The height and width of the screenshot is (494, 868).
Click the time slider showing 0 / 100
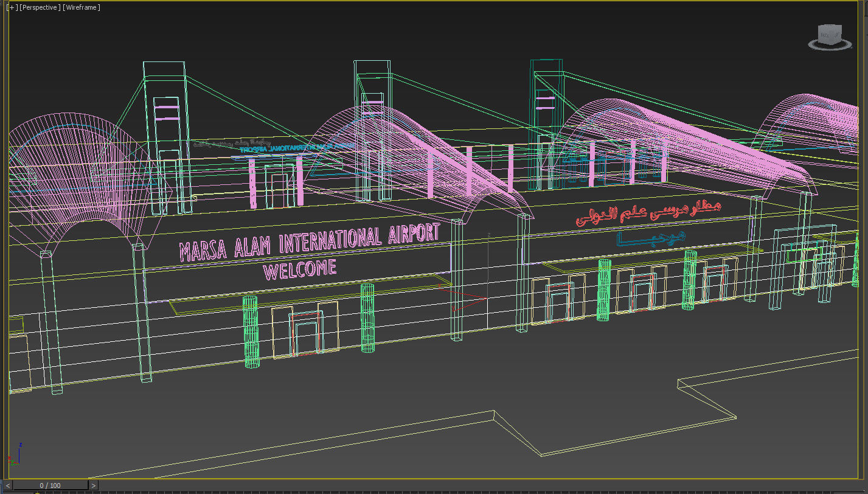pos(50,485)
